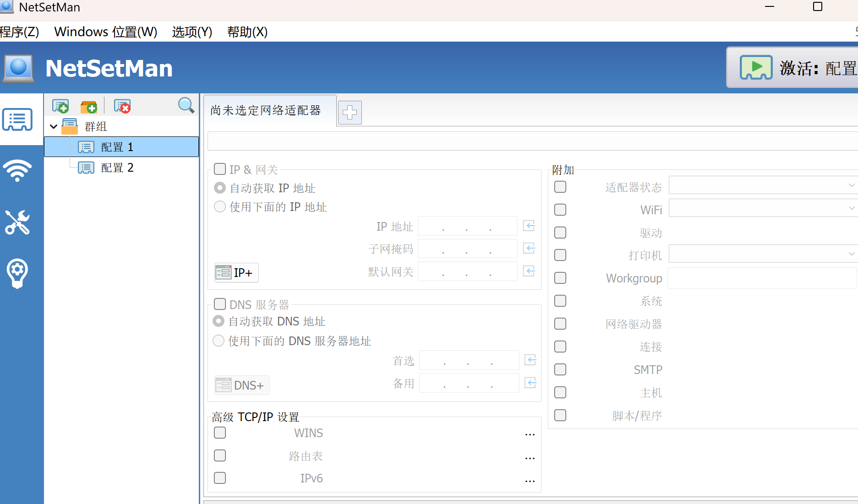Click the 备用 DNS input field

pos(469,383)
